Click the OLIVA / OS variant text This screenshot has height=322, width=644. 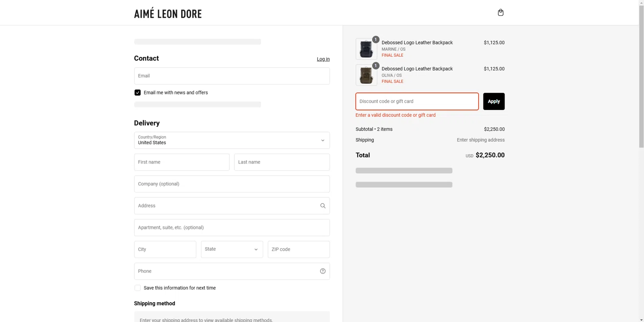click(392, 76)
